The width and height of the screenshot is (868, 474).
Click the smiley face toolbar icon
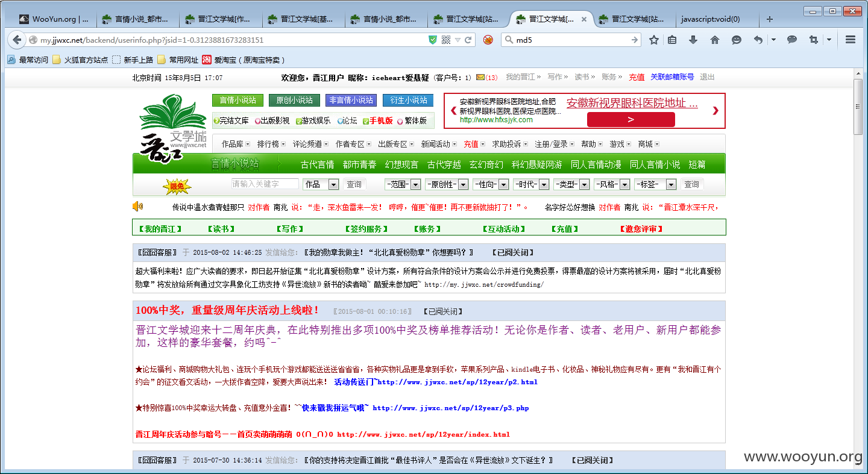(x=737, y=40)
